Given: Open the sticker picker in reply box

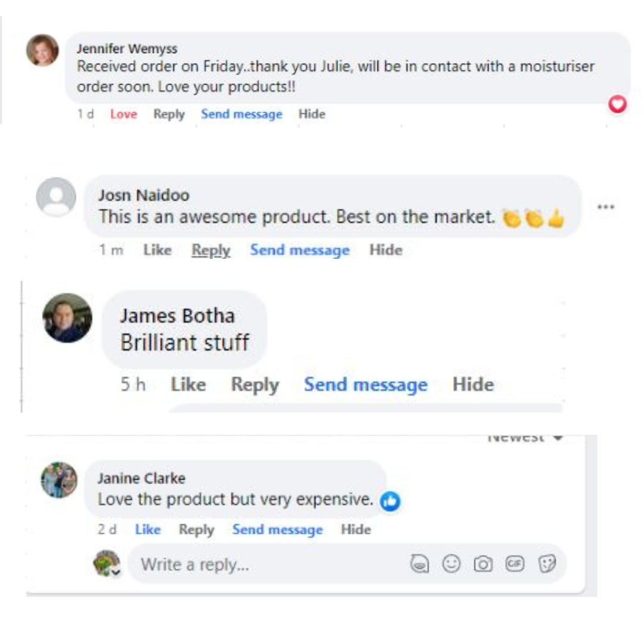Looking at the screenshot, I should (x=546, y=563).
